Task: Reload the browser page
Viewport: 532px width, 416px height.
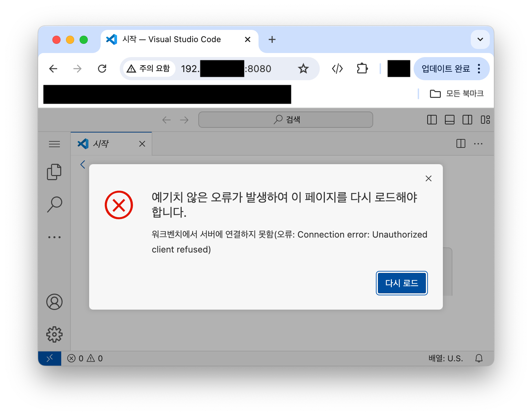Action: (102, 69)
